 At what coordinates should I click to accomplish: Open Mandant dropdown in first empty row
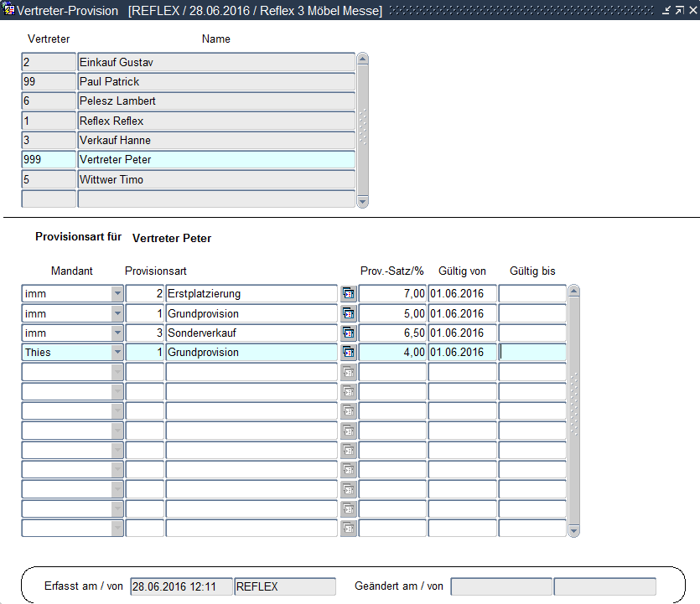pos(117,372)
